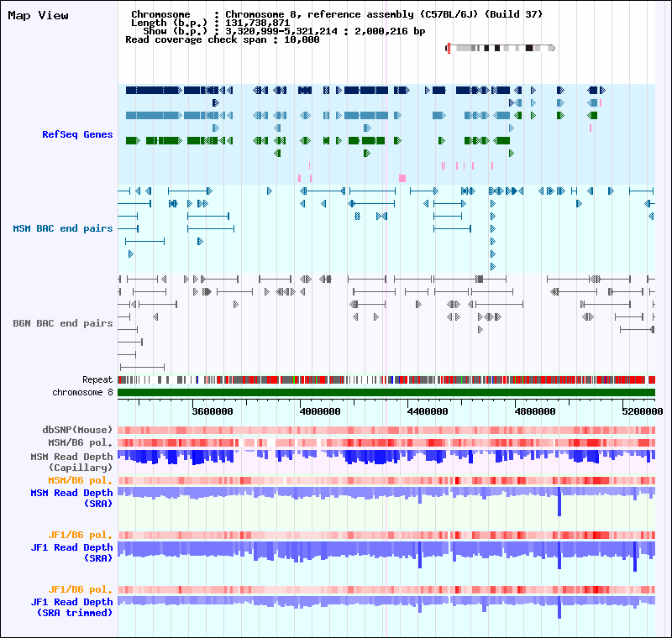Click the Repeat track color bar
Screen dimensions: 672x638
[386, 379]
